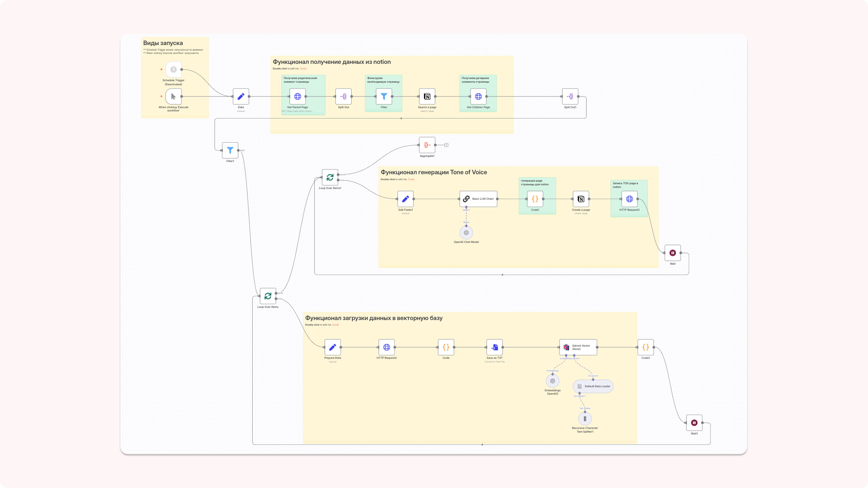868x488 pixels.
Task: Open the Search a page Notion node
Action: pos(427,96)
